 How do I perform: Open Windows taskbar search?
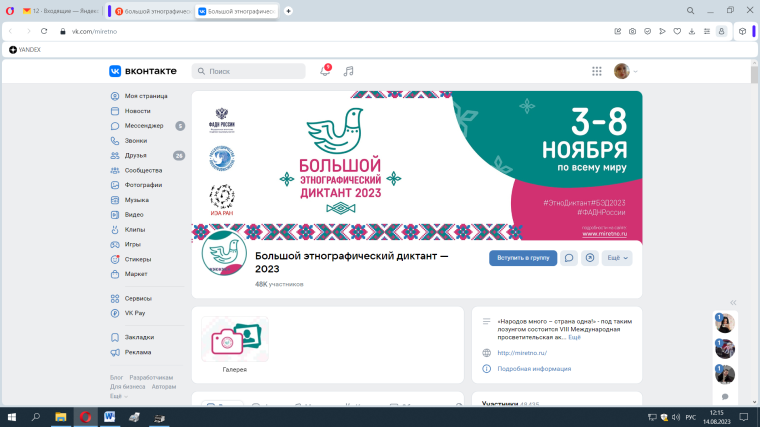36,417
